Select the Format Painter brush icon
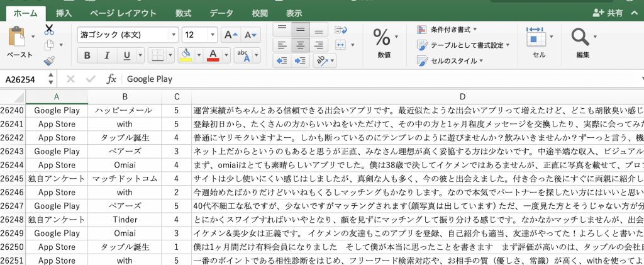Image resolution: width=644 pixels, height=265 pixels. (x=49, y=60)
